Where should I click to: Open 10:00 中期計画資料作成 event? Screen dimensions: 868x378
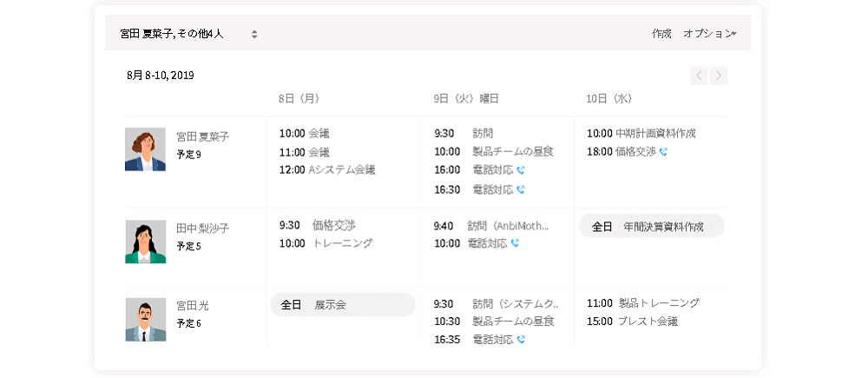pyautogui.click(x=641, y=134)
